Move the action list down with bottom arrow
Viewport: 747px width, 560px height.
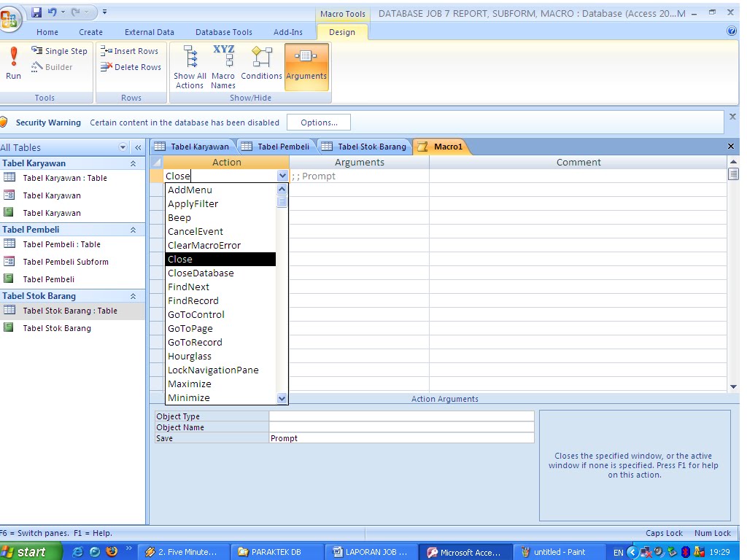(x=282, y=398)
